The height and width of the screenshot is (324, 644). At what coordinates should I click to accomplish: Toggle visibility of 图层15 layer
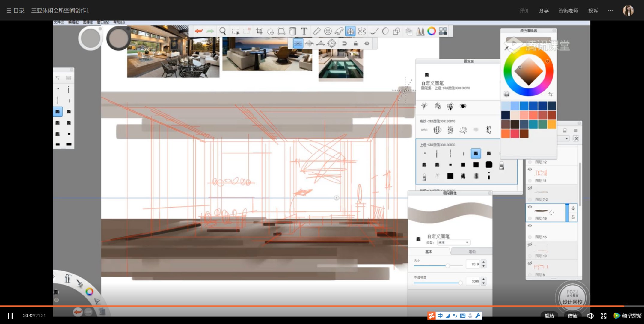(530, 226)
